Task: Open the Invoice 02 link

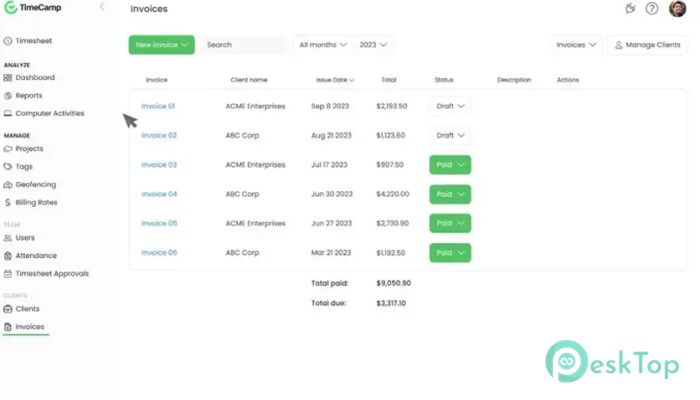Action: click(159, 135)
